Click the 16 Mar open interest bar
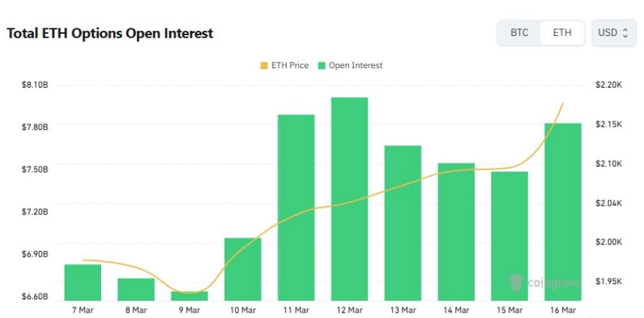 coord(562,211)
